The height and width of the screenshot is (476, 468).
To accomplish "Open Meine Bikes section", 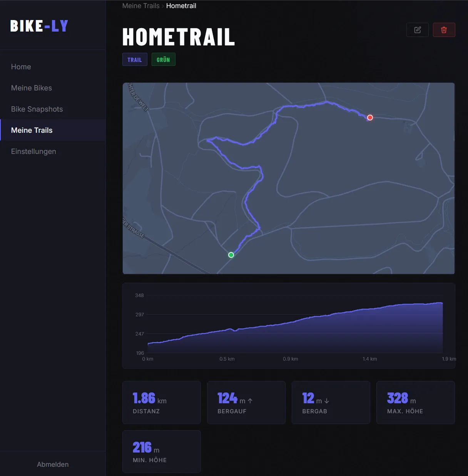I will pyautogui.click(x=31, y=88).
